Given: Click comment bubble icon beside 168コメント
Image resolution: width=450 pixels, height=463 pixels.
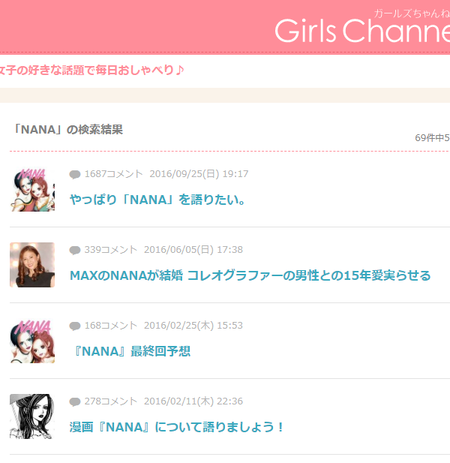Looking at the screenshot, I should pos(75,326).
